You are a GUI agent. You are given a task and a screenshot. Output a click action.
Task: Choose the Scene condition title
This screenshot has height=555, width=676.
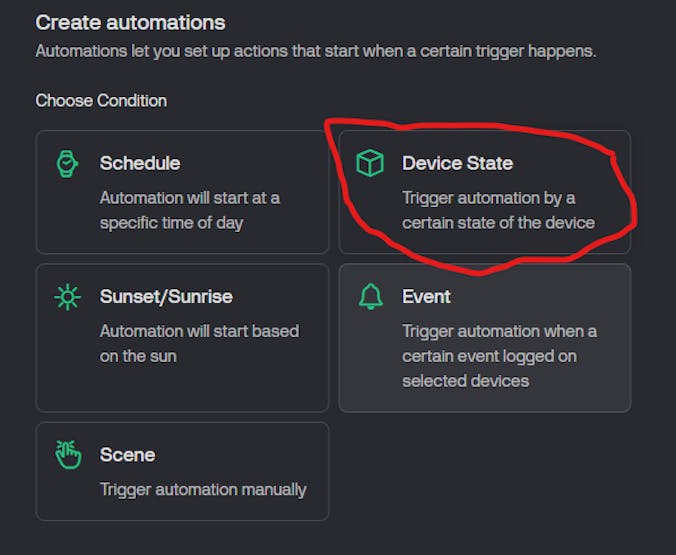pyautogui.click(x=127, y=455)
